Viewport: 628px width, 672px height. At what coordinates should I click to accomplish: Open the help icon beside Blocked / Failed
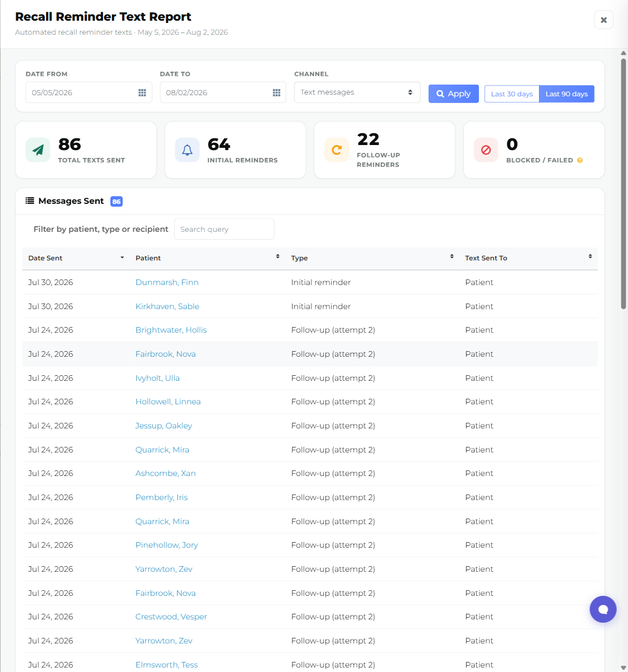point(580,160)
